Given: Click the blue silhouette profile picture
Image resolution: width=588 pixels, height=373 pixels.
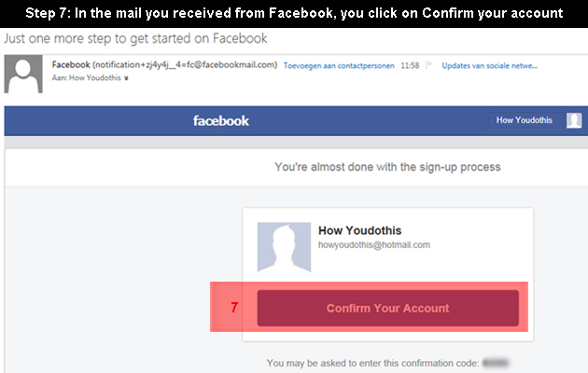Looking at the screenshot, I should [284, 247].
